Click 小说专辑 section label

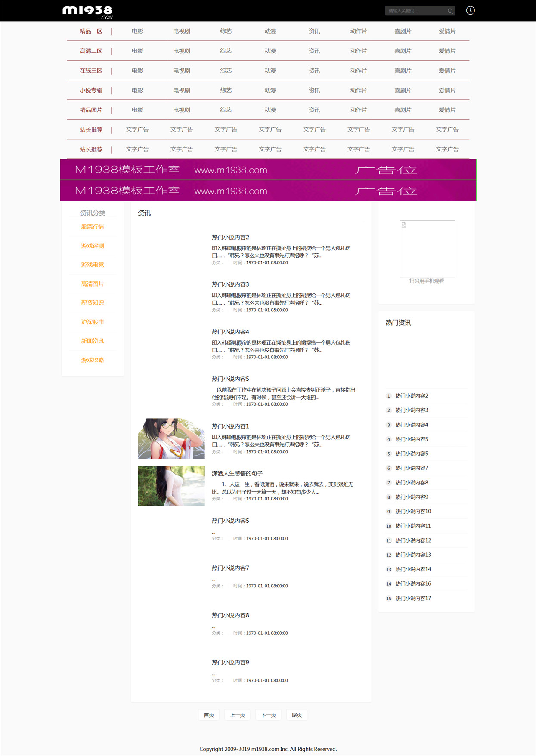point(91,90)
